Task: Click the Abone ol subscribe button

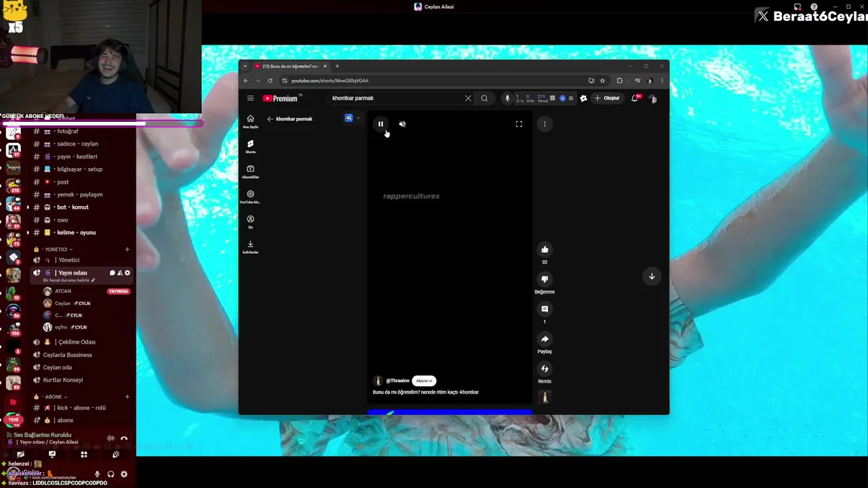Action: pyautogui.click(x=424, y=381)
